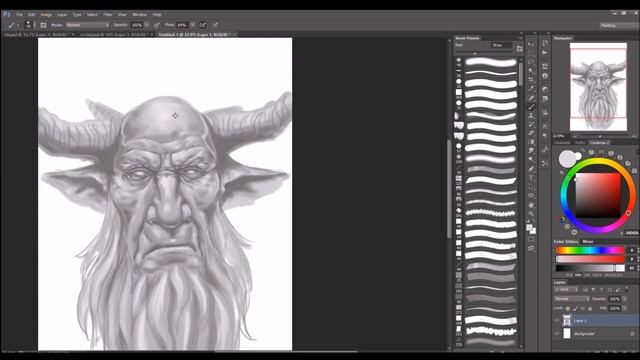
Task: Select the Hand tool
Action: (531, 205)
